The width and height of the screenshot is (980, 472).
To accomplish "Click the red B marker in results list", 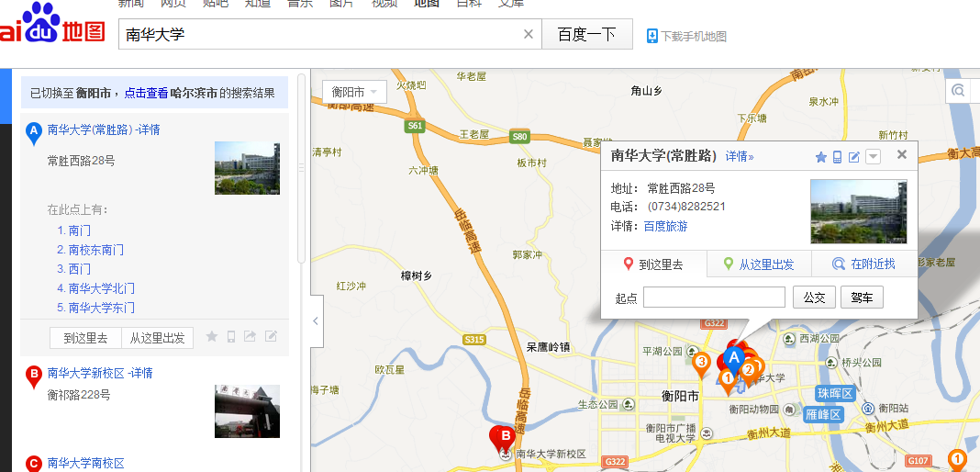I will pyautogui.click(x=33, y=376).
